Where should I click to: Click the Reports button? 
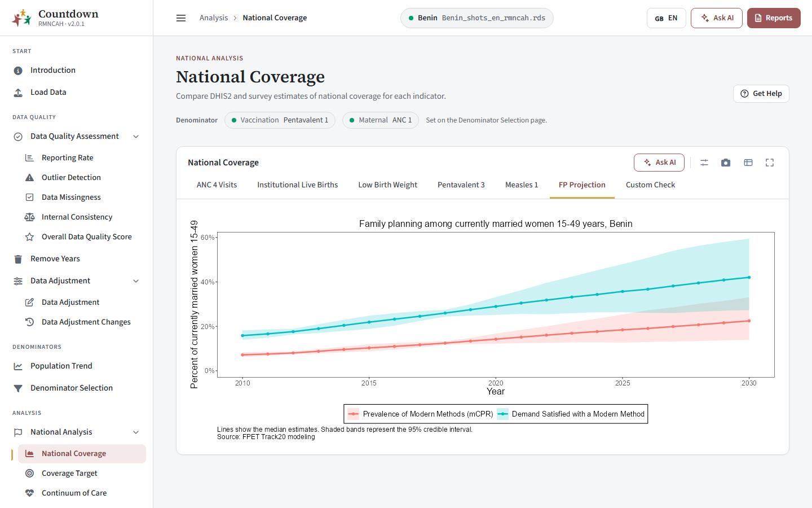click(774, 18)
